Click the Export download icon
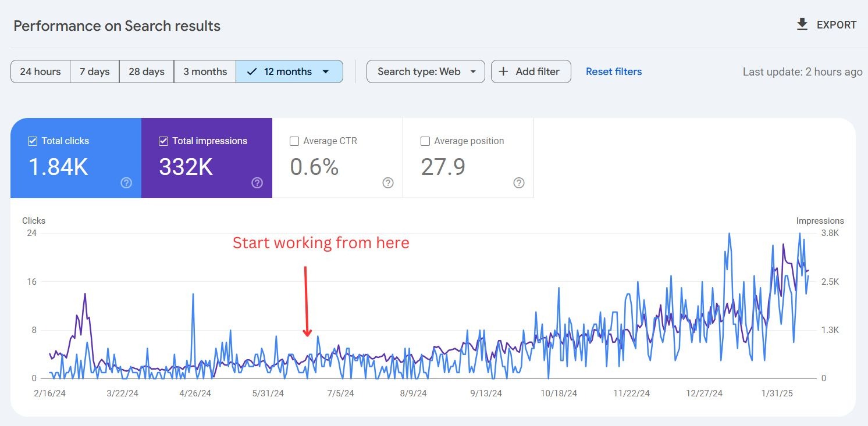The width and height of the screenshot is (868, 426). 802,25
